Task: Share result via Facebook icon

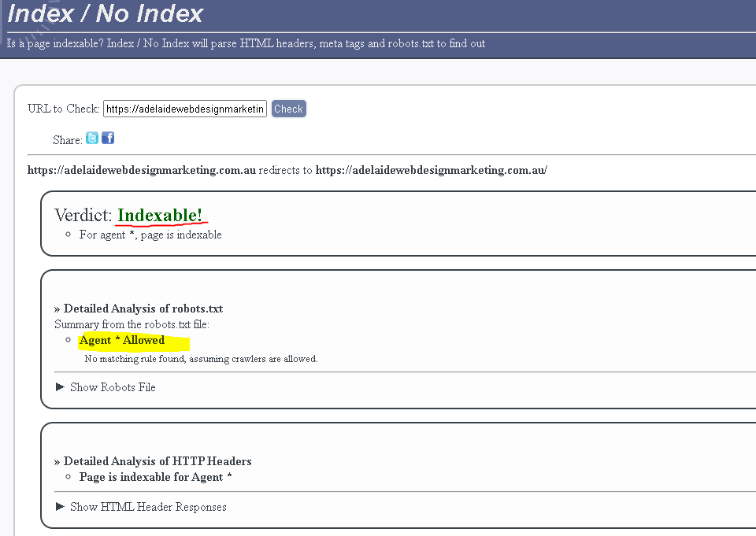Action: click(x=108, y=139)
